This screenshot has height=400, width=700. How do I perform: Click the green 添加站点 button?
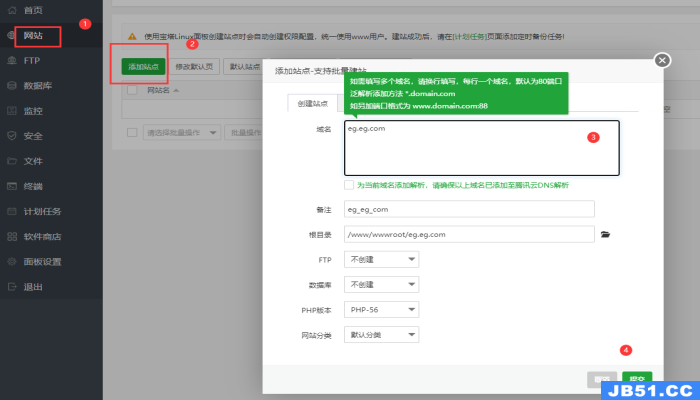pyautogui.click(x=143, y=67)
